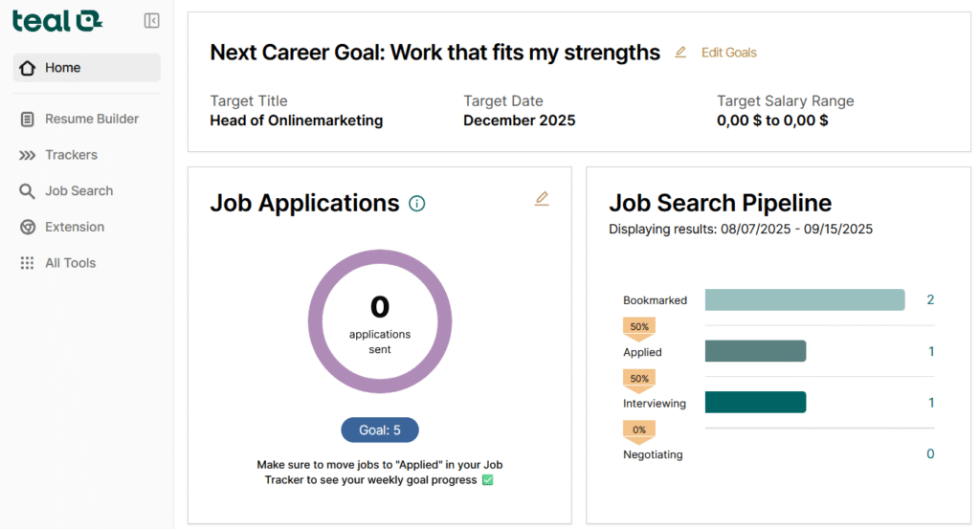Open Resume Builder from sidebar
This screenshot has height=529, width=980.
91,119
